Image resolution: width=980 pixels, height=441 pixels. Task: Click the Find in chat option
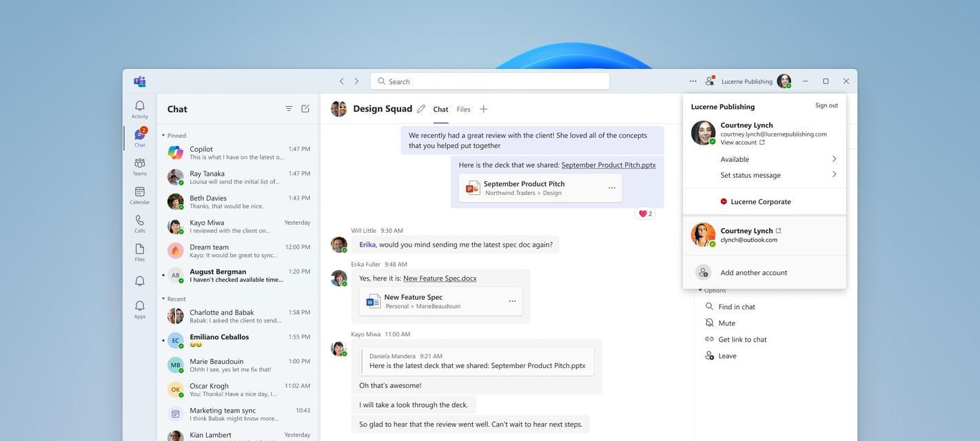tap(730, 307)
